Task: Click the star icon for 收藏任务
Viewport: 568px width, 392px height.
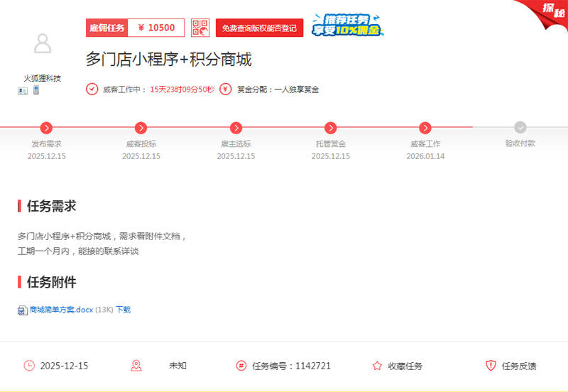Action: (x=377, y=366)
